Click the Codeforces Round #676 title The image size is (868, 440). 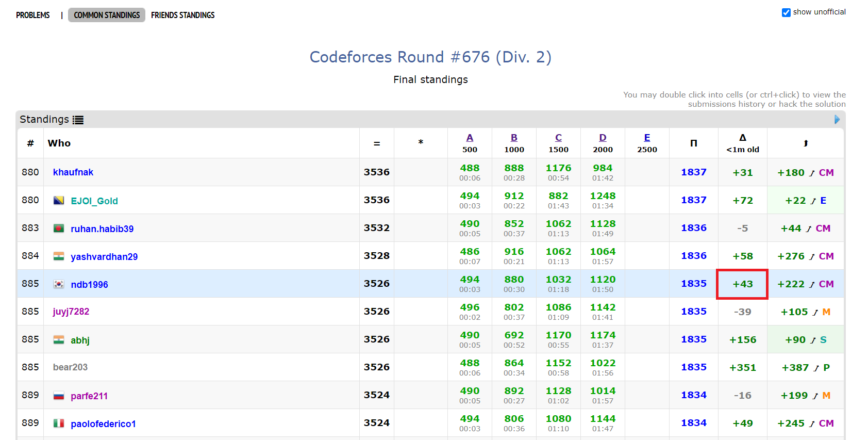click(430, 57)
